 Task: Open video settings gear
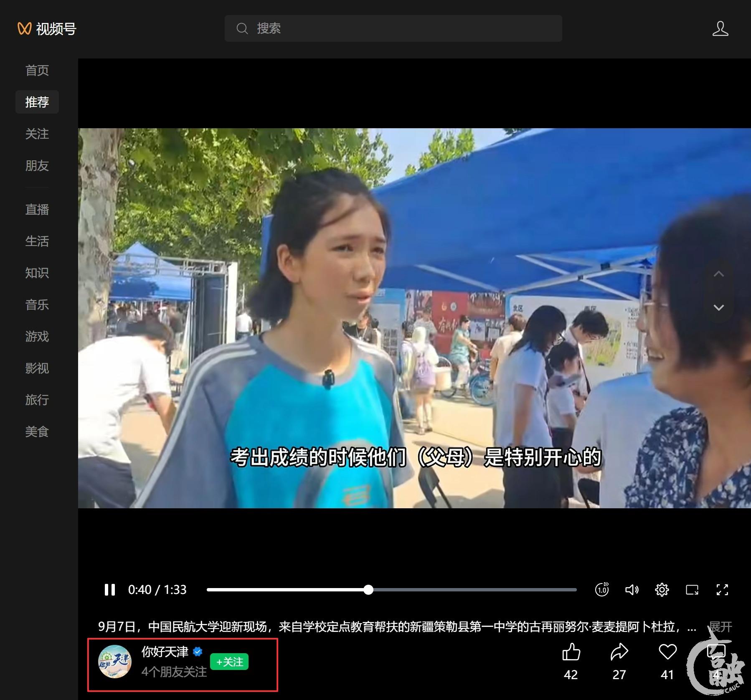pos(662,589)
